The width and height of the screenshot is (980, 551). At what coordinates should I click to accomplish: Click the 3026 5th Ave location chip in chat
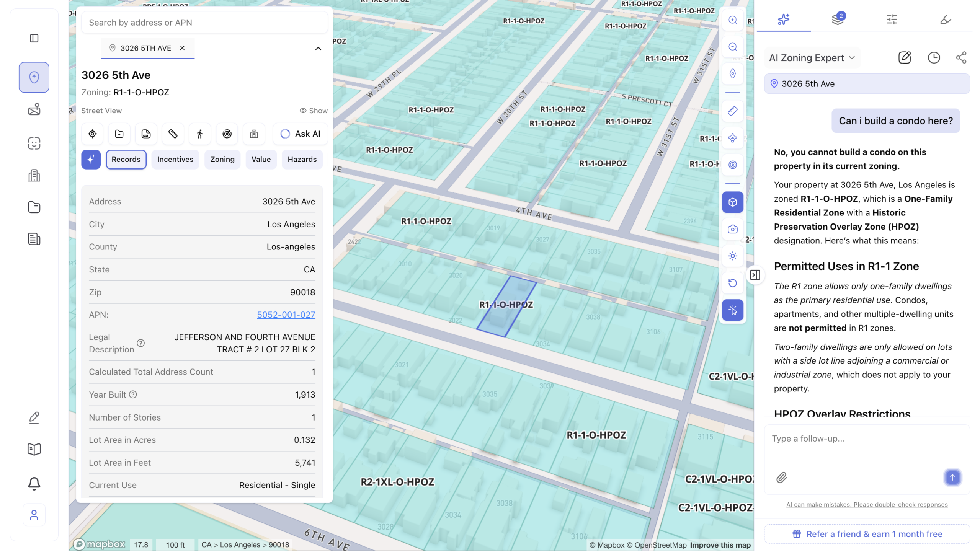click(x=867, y=84)
